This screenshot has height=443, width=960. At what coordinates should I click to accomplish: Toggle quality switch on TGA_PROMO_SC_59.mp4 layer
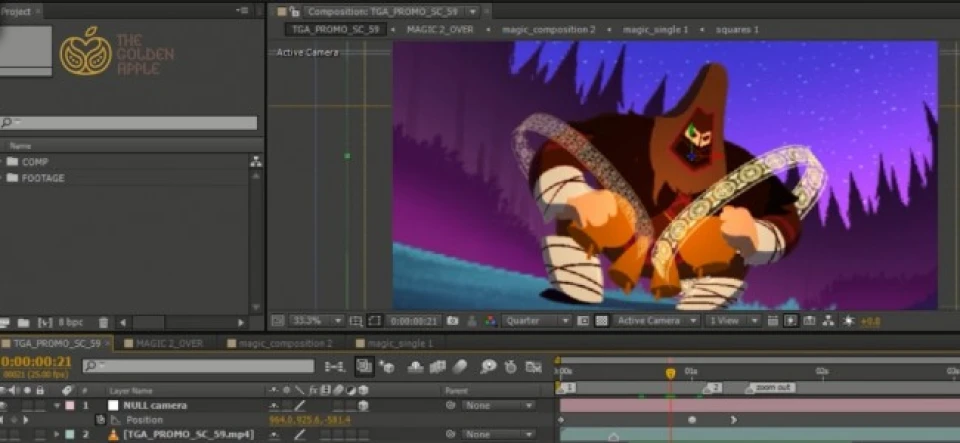tap(300, 434)
